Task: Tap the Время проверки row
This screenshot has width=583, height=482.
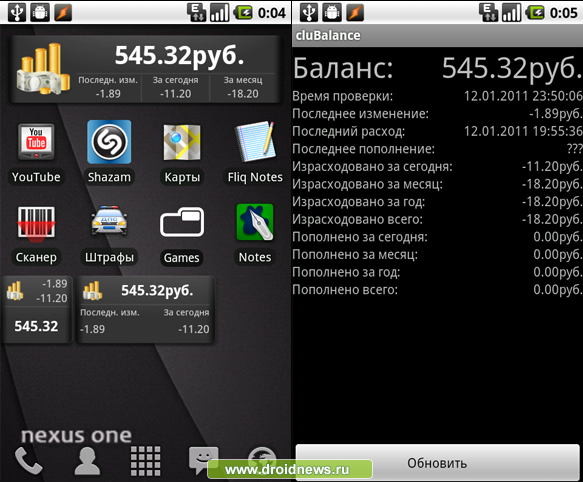Action: (437, 96)
